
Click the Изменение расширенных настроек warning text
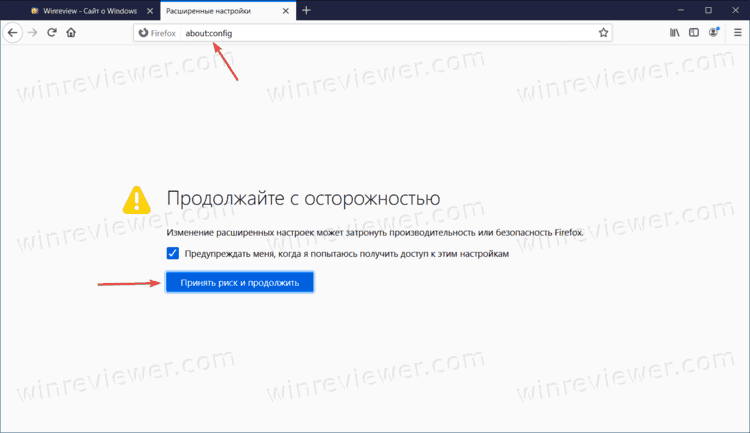[375, 233]
